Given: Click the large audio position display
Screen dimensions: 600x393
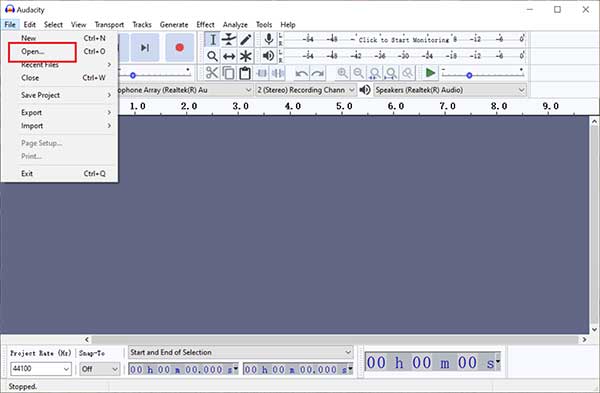Looking at the screenshot, I should [x=432, y=362].
